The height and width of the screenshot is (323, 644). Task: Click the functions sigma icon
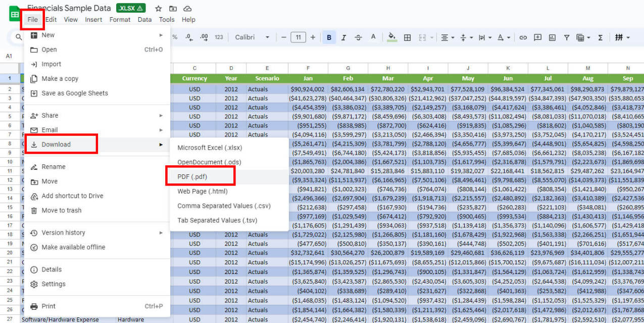tap(600, 37)
